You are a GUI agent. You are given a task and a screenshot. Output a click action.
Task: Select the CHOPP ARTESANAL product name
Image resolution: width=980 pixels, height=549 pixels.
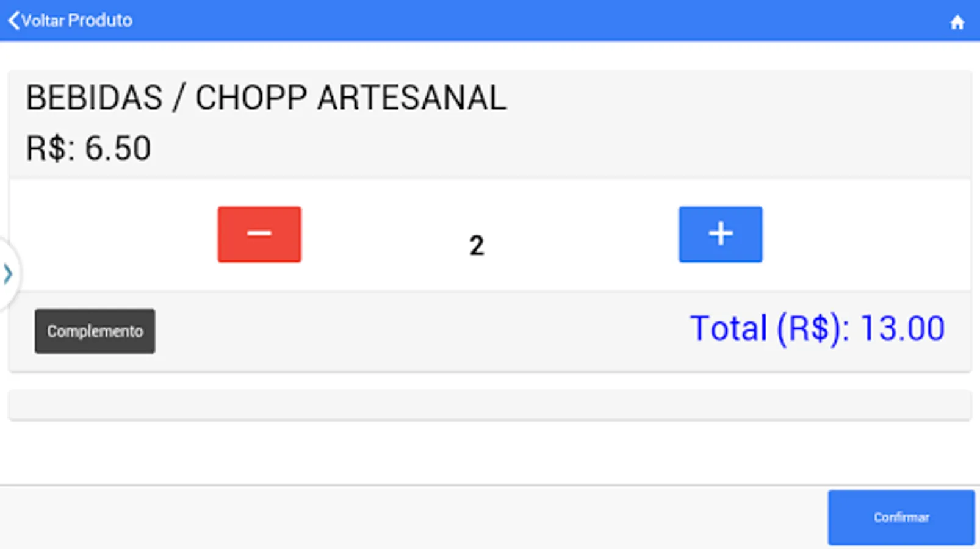[x=351, y=98]
